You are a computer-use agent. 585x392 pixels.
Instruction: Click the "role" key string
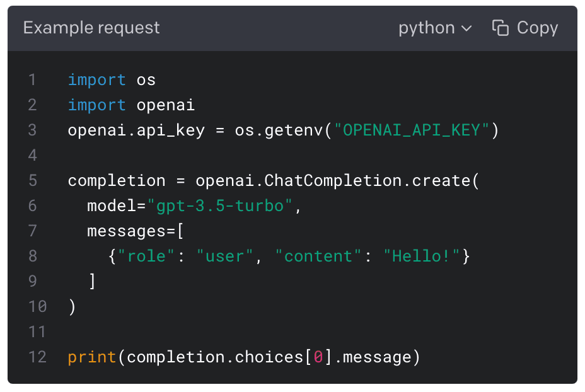coord(151,257)
